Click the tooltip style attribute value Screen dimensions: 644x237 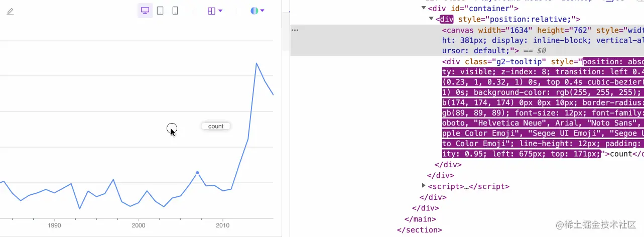click(x=542, y=107)
